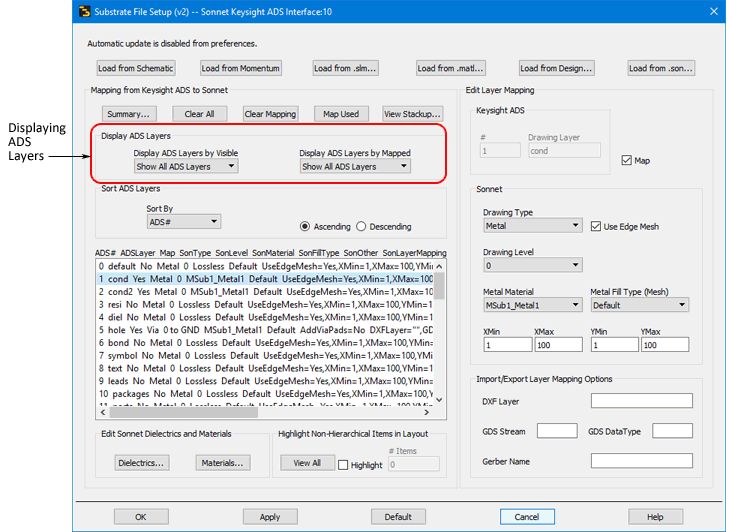Image resolution: width=729 pixels, height=532 pixels.
Task: Click the GDS DataType input field
Action: [x=672, y=431]
